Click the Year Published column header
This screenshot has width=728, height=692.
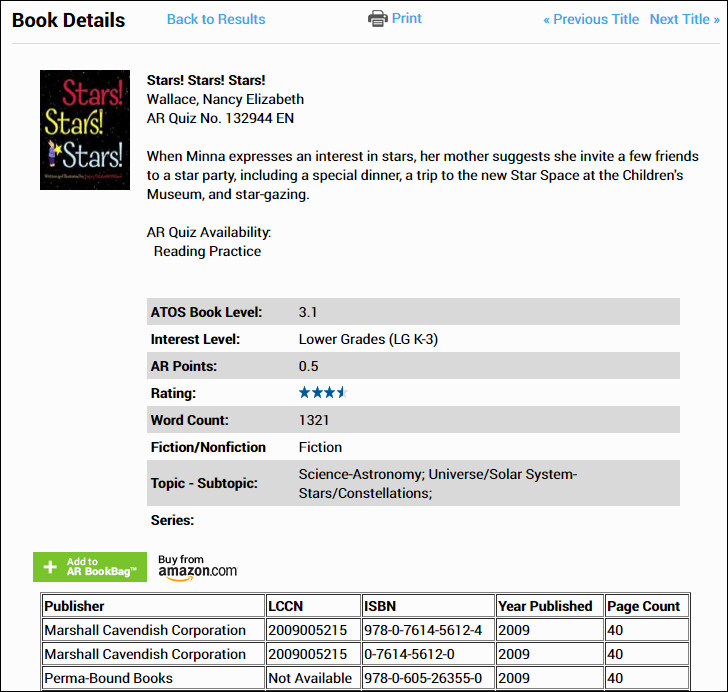click(x=550, y=606)
